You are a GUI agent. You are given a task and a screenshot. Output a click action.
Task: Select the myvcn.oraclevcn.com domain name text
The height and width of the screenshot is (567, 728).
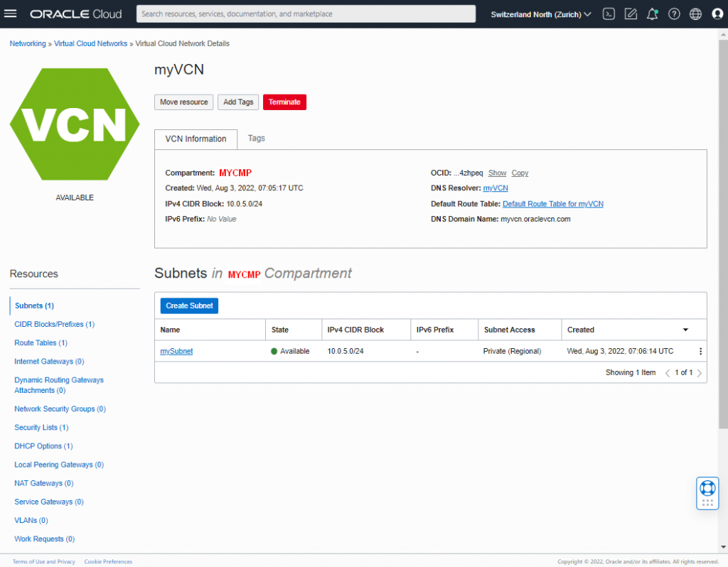[x=535, y=219]
